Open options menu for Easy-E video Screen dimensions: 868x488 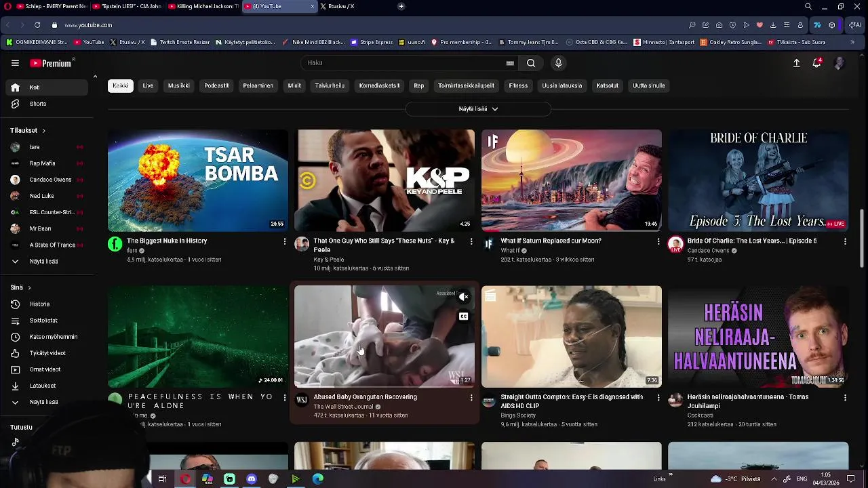click(658, 398)
